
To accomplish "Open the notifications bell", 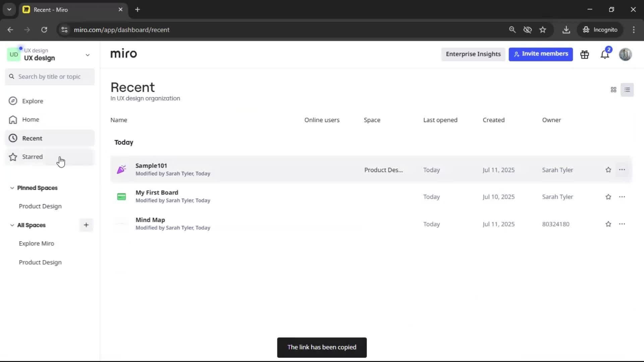I will tap(604, 54).
